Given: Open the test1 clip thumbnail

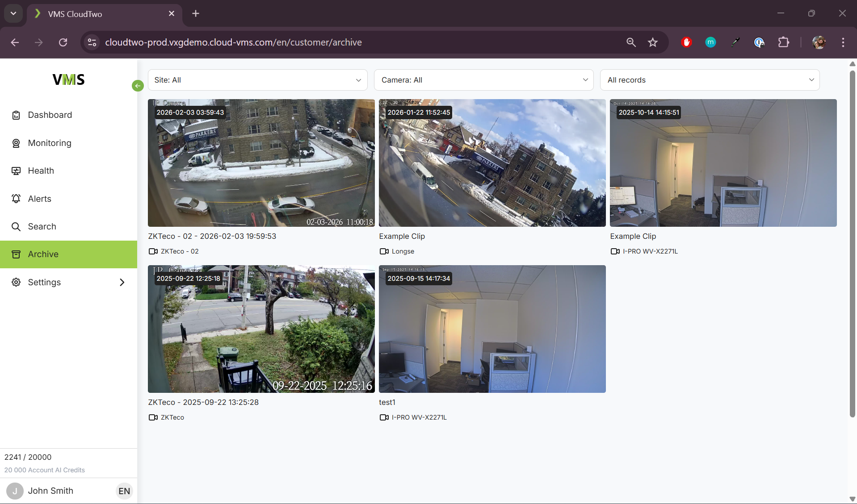Looking at the screenshot, I should (x=492, y=329).
